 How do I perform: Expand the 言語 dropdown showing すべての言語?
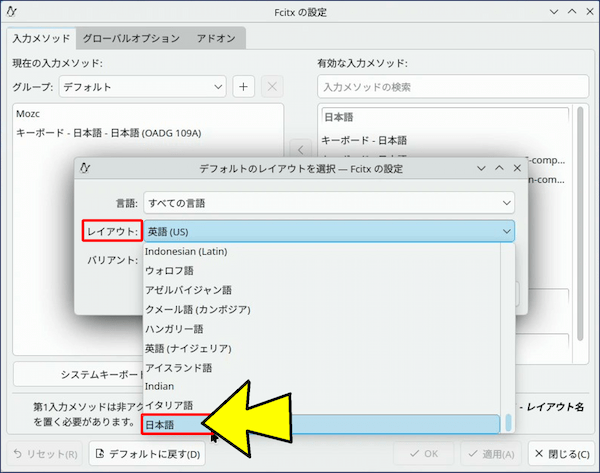click(329, 202)
